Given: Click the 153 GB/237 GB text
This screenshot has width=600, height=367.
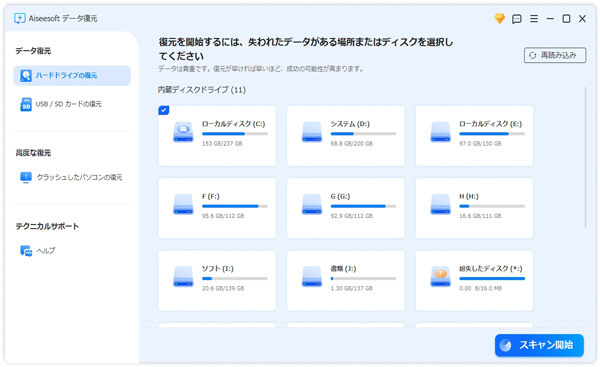Looking at the screenshot, I should 222,144.
